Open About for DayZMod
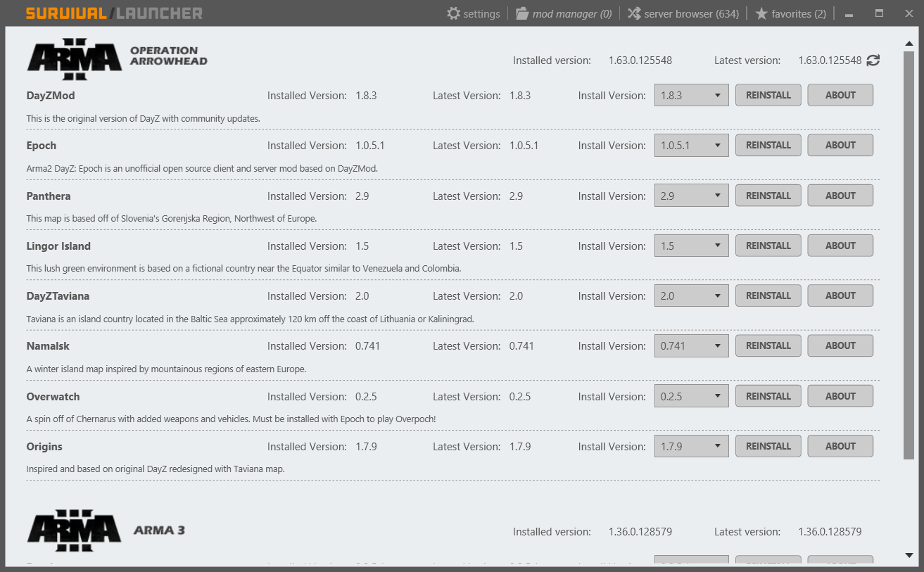Viewport: 924px width, 572px height. 840,95
